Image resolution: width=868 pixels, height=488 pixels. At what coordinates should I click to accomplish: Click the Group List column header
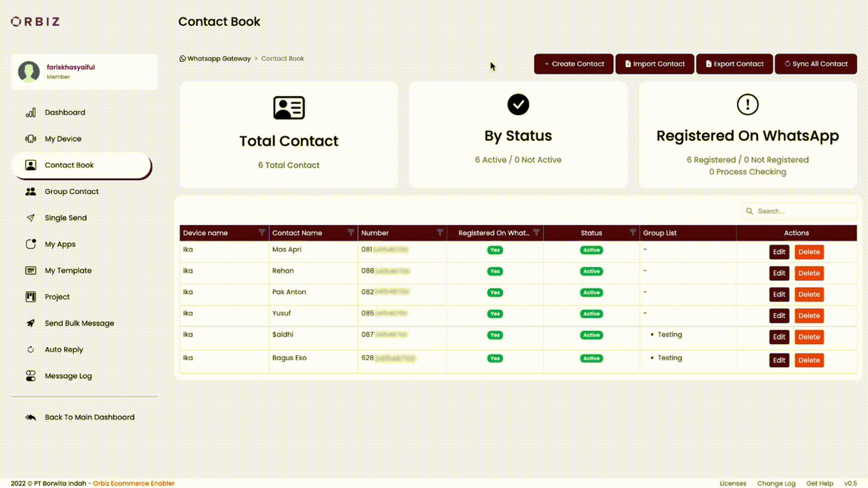click(688, 233)
